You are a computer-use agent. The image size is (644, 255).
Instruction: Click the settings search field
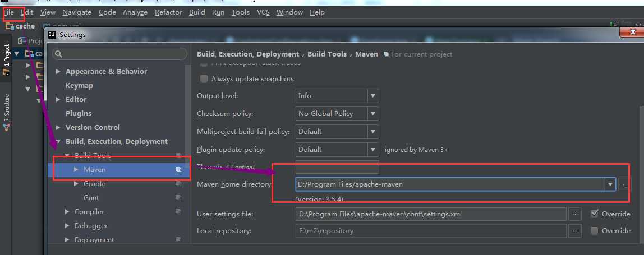[x=120, y=54]
